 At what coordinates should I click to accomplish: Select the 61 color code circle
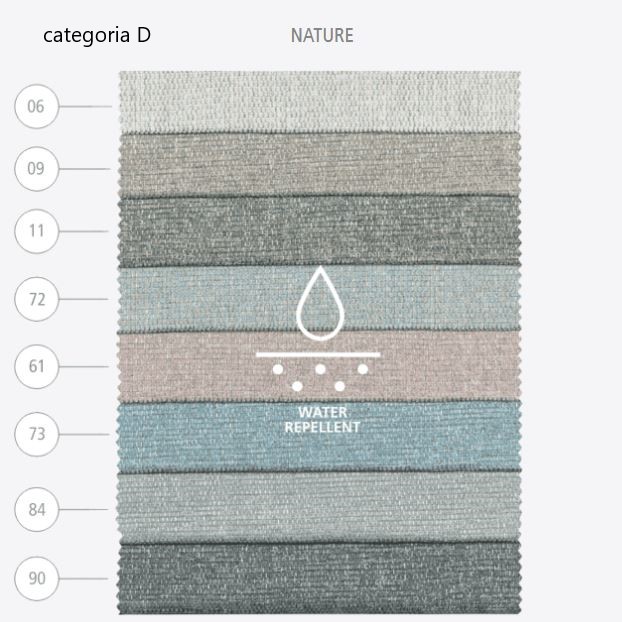[x=36, y=367]
